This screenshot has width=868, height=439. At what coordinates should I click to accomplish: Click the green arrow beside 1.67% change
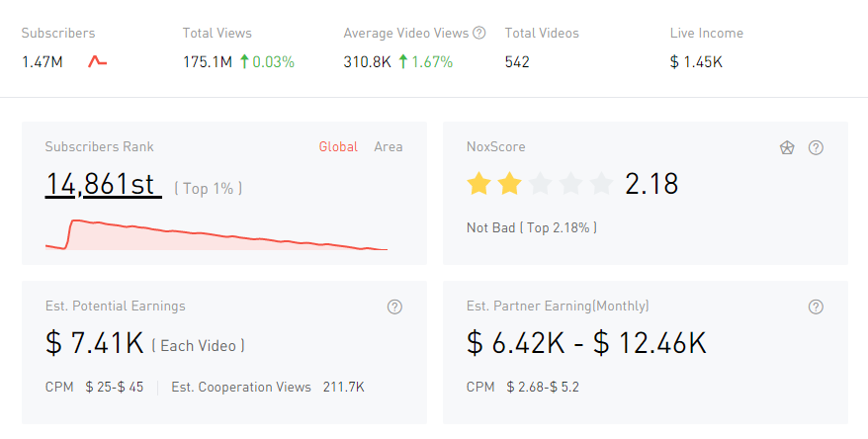tap(402, 61)
